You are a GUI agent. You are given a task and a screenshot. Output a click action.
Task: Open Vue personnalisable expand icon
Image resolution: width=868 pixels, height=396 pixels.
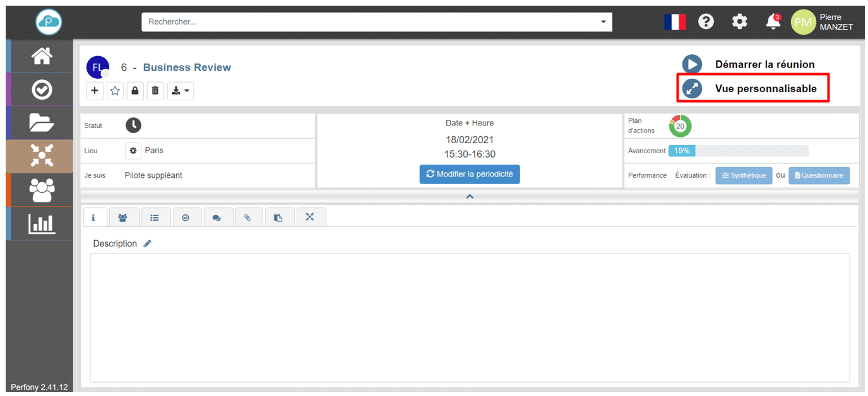click(692, 89)
